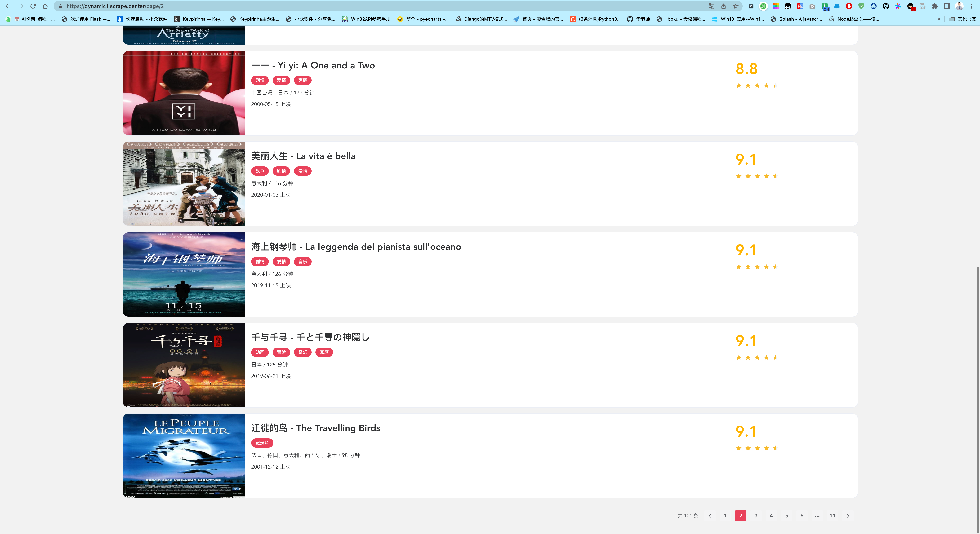
Task: Open the blue cat extension icon
Action: pyautogui.click(x=837, y=6)
